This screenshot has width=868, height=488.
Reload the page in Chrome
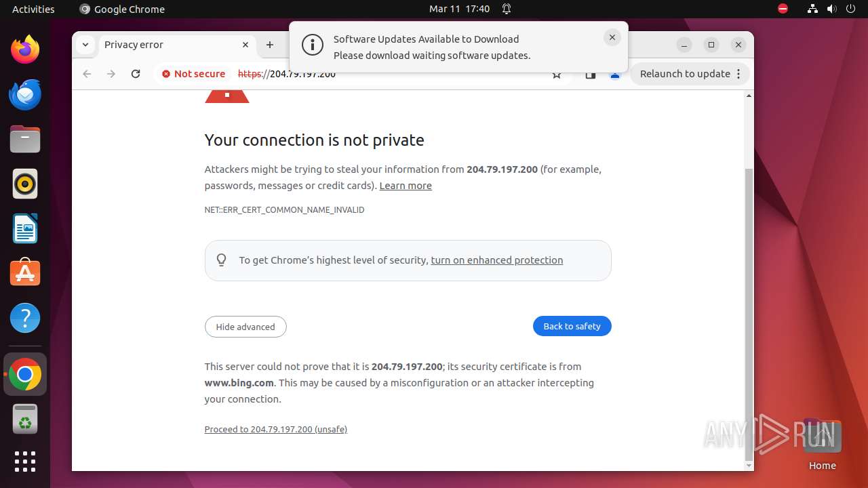tap(136, 74)
